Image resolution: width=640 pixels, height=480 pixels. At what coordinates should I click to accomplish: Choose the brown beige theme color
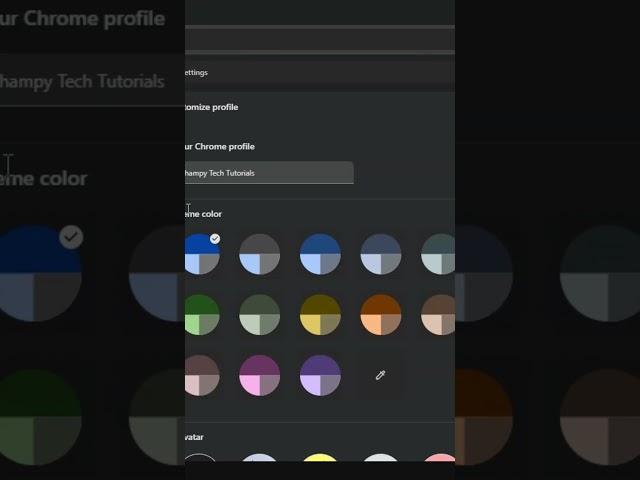438,314
